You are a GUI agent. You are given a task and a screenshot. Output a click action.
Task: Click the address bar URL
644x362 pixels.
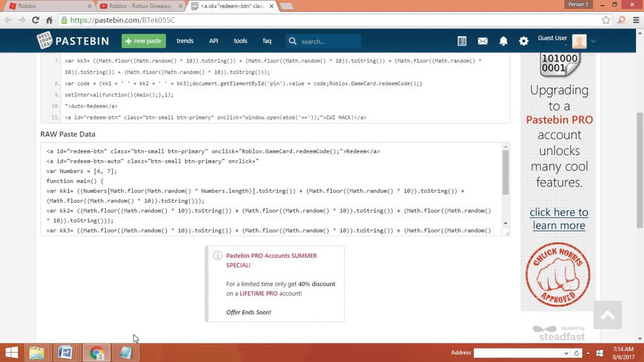123,20
